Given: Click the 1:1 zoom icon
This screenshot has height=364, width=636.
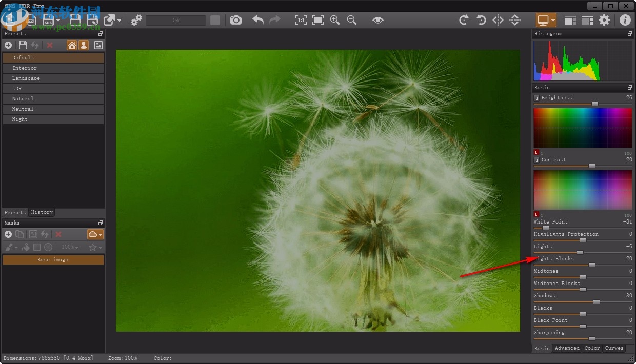Looking at the screenshot, I should coord(301,20).
